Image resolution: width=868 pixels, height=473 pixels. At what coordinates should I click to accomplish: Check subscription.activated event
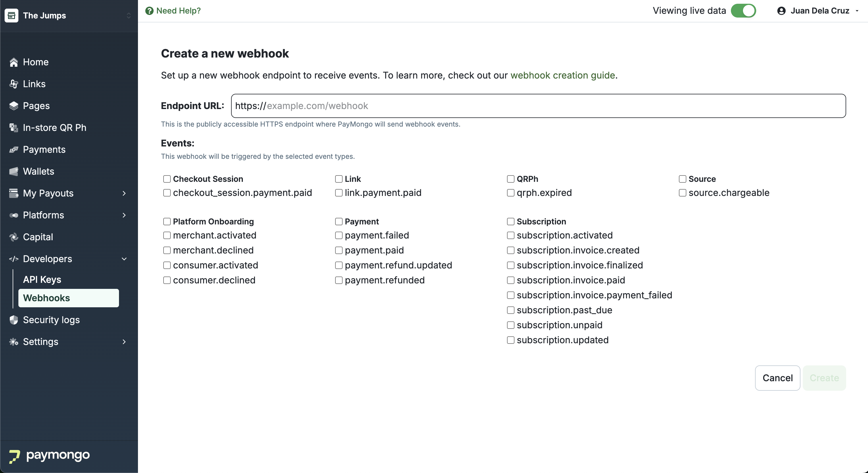click(510, 235)
